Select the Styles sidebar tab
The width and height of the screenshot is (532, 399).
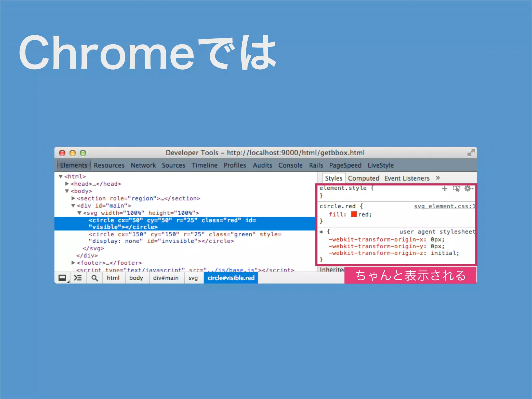[334, 178]
